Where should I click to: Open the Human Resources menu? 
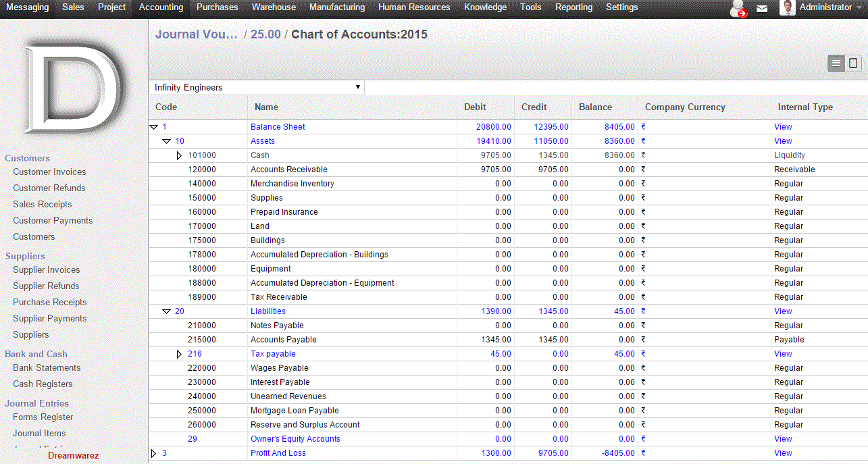pyautogui.click(x=413, y=7)
